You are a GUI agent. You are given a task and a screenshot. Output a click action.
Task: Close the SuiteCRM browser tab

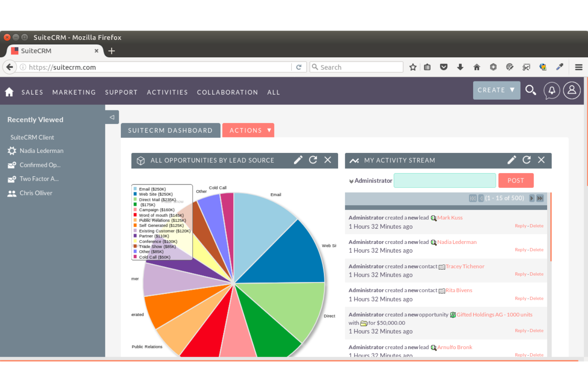point(96,51)
